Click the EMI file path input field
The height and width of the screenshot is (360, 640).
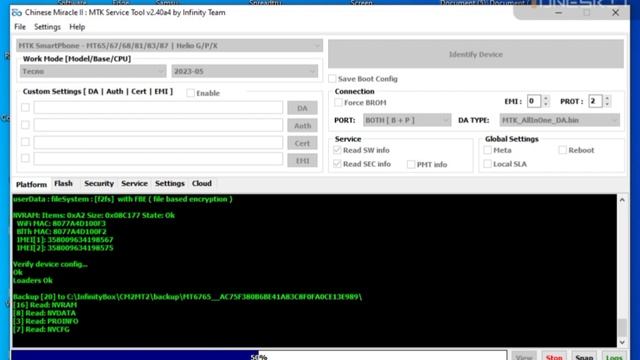[x=158, y=159]
